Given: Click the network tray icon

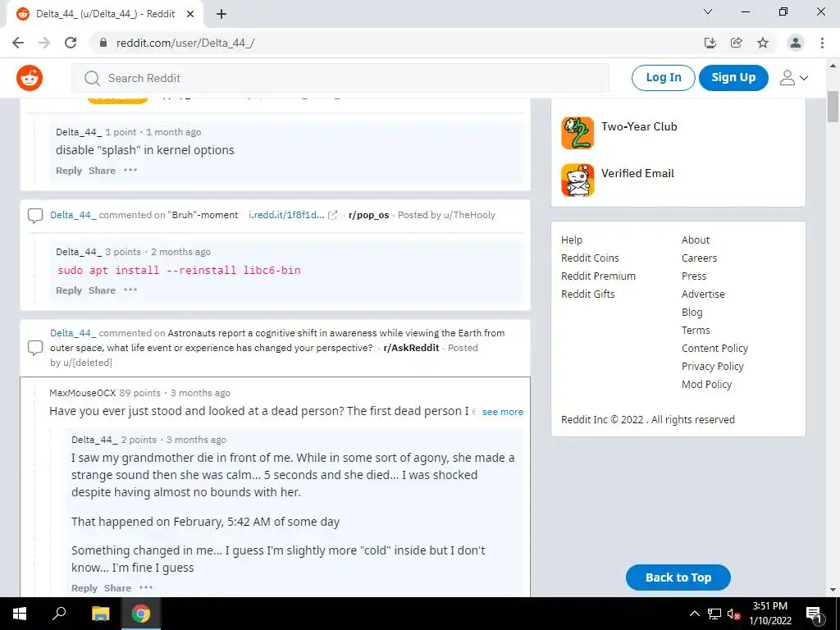Looking at the screenshot, I should pos(714,614).
